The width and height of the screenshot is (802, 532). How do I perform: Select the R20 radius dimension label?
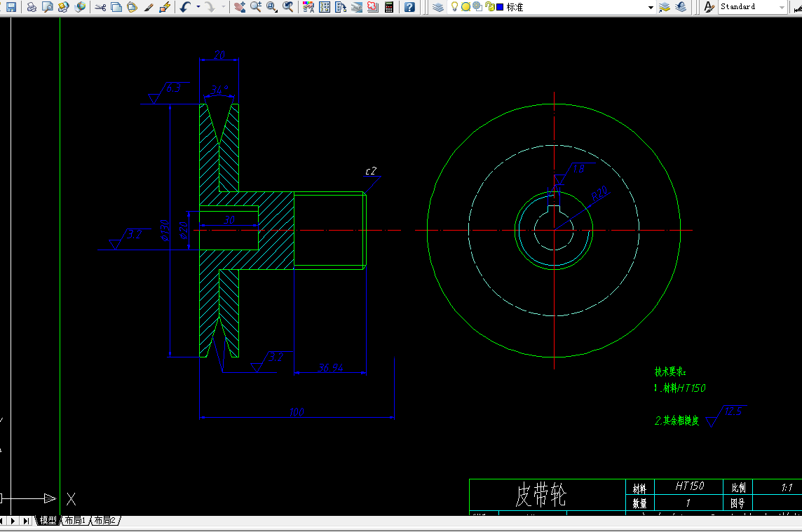[x=599, y=193]
